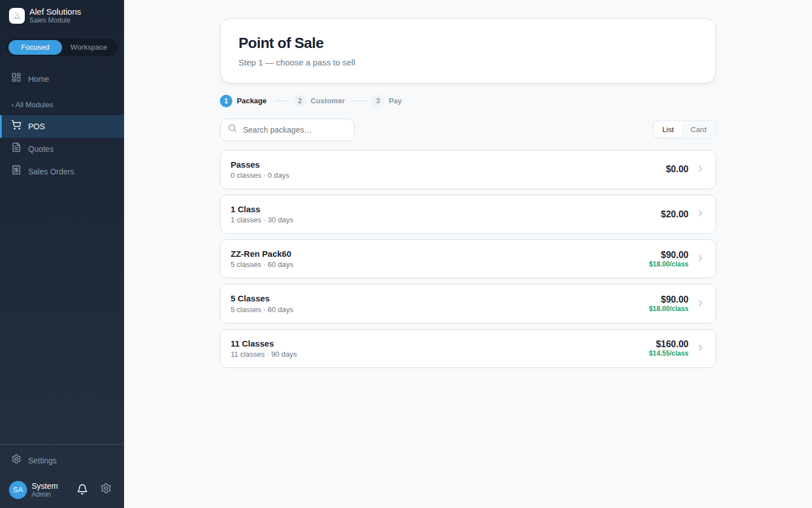Select the 11 Classes package name
812x508 pixels.
[x=252, y=344]
